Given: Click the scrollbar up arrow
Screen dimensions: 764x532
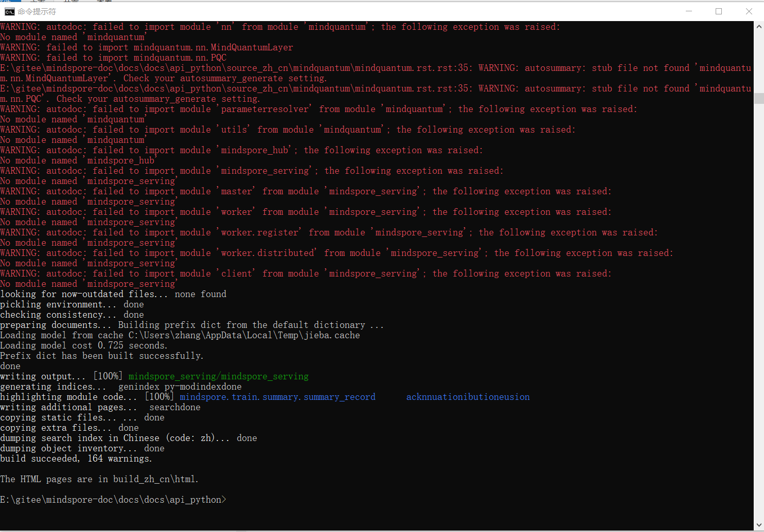Looking at the screenshot, I should (x=759, y=27).
